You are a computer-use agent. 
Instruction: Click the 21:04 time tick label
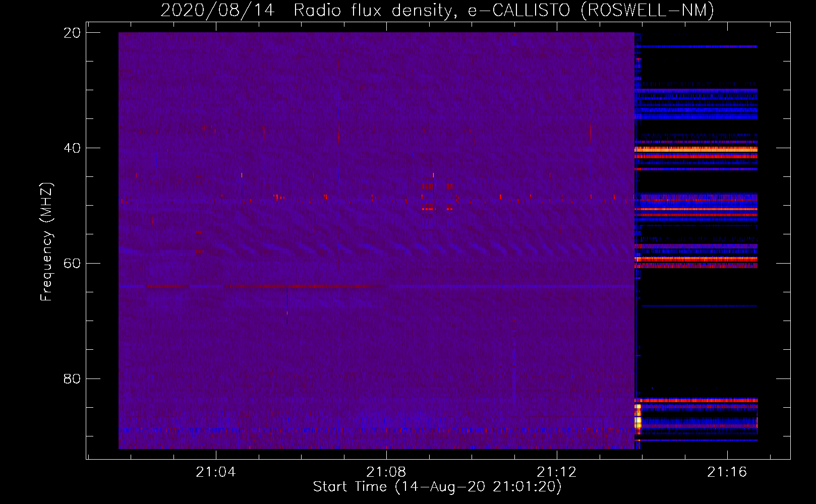(x=216, y=472)
